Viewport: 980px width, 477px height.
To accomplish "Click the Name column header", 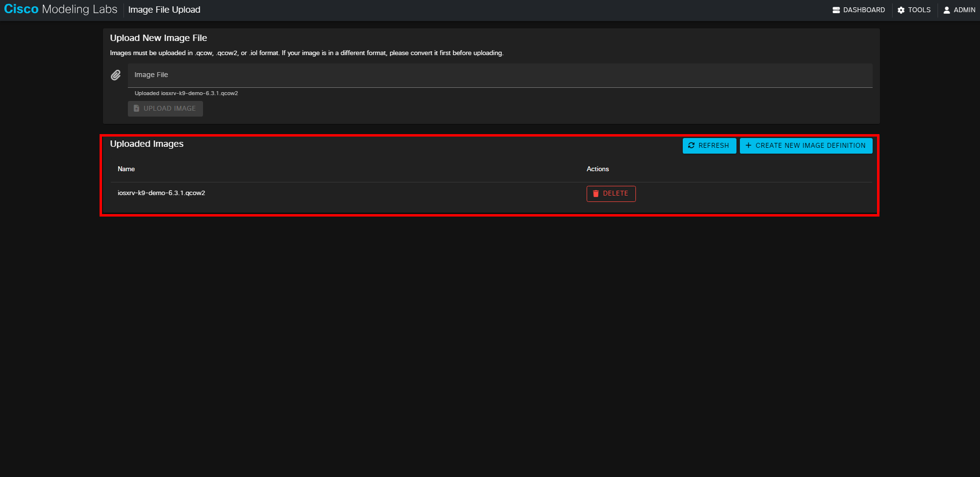I will pos(126,169).
